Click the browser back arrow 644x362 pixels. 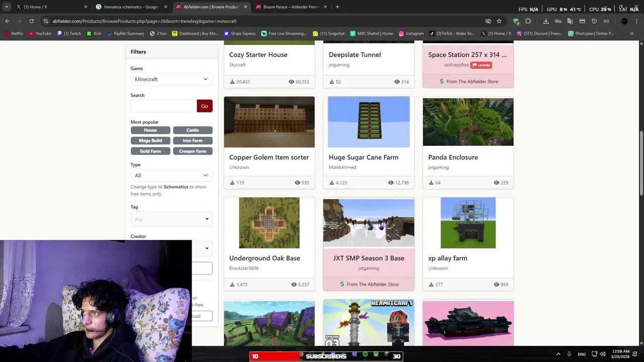(7, 21)
